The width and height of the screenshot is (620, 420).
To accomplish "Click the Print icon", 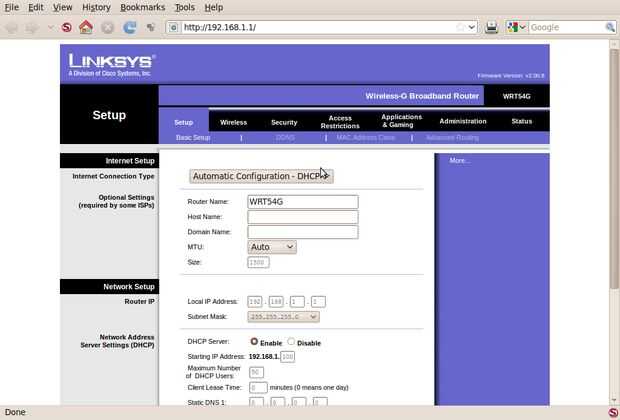I will (491, 27).
